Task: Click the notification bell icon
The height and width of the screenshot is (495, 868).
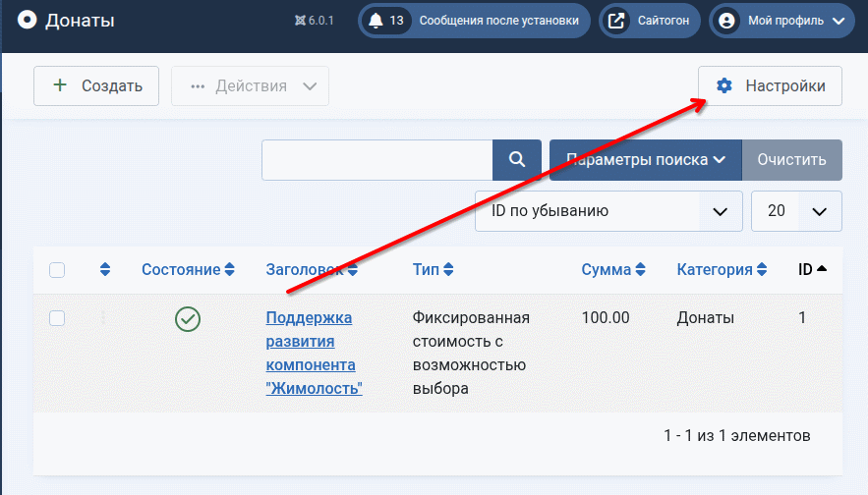Action: click(376, 21)
